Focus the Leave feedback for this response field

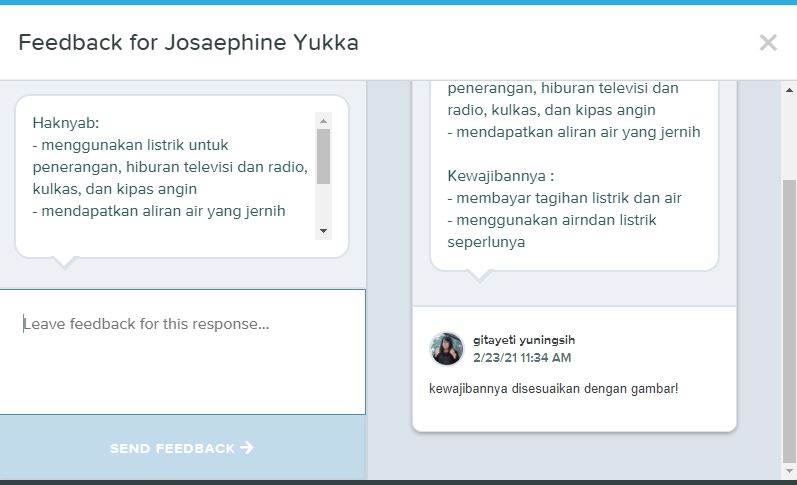pos(182,352)
